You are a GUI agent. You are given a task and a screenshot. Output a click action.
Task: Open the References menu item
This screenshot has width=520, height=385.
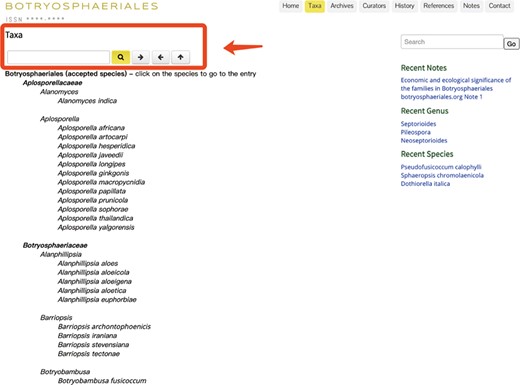pyautogui.click(x=438, y=6)
